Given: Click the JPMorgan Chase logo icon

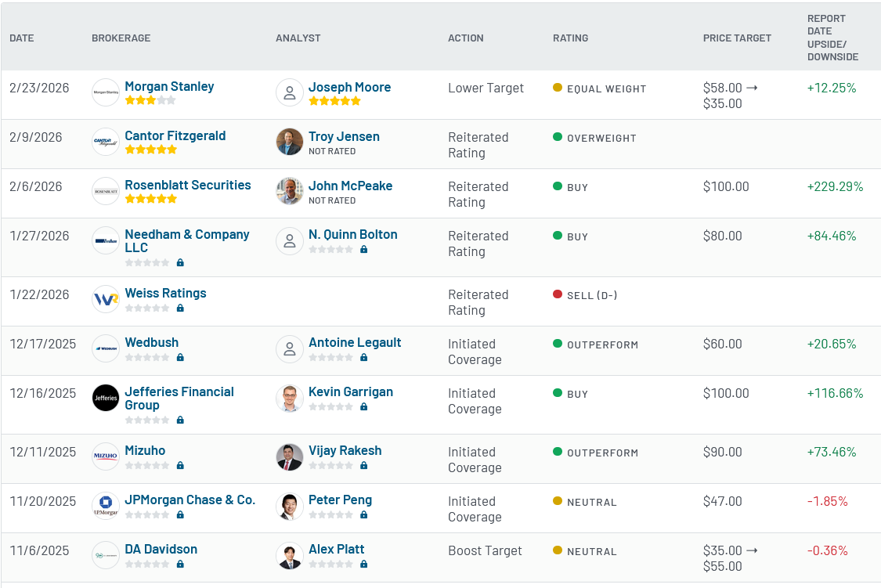Looking at the screenshot, I should coord(106,506).
